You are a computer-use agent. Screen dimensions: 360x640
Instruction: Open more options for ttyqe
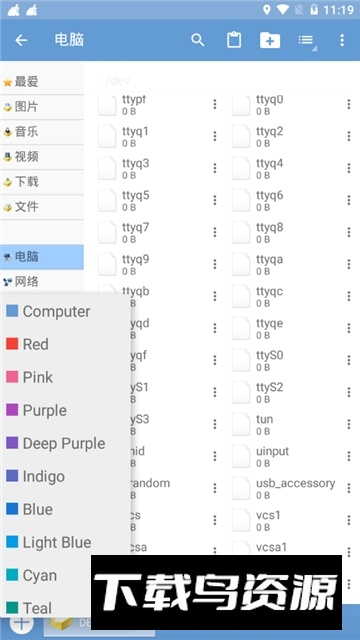[x=349, y=328]
